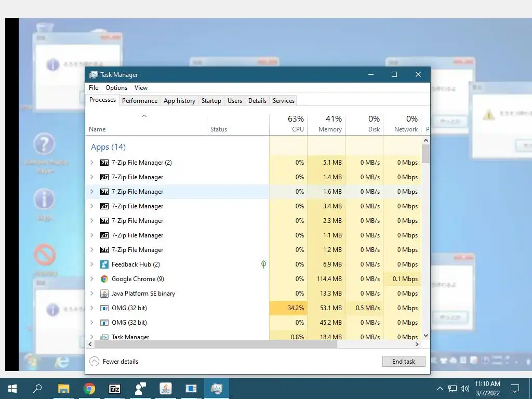Viewport: 532px width, 399px height.
Task: Open taskbar search magnifier
Action: point(37,388)
